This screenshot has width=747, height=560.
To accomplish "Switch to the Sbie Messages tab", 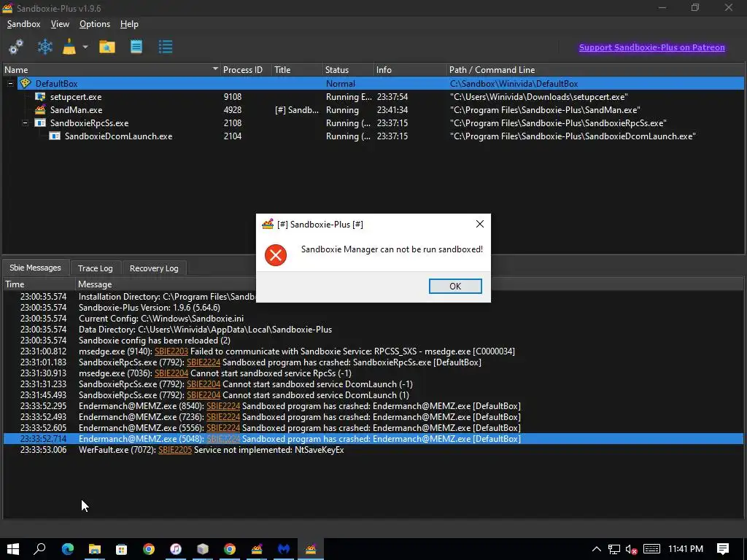I will [x=36, y=268].
